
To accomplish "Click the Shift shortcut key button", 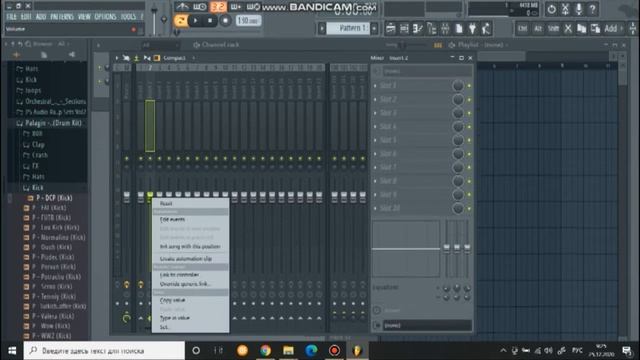I will coord(553,29).
